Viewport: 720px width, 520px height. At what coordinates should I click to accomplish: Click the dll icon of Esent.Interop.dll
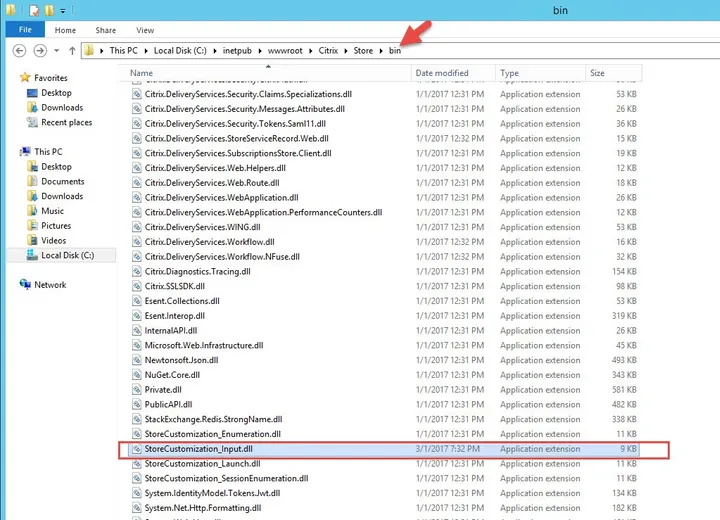pos(136,316)
